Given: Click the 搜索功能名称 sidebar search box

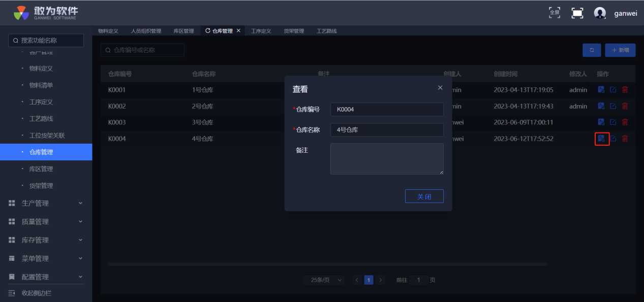Looking at the screenshot, I should point(46,41).
